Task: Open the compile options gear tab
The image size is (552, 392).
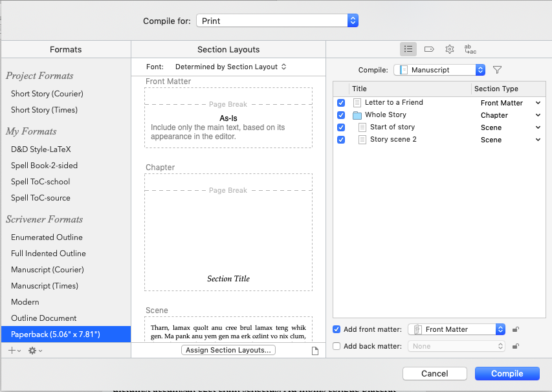Action: 450,49
